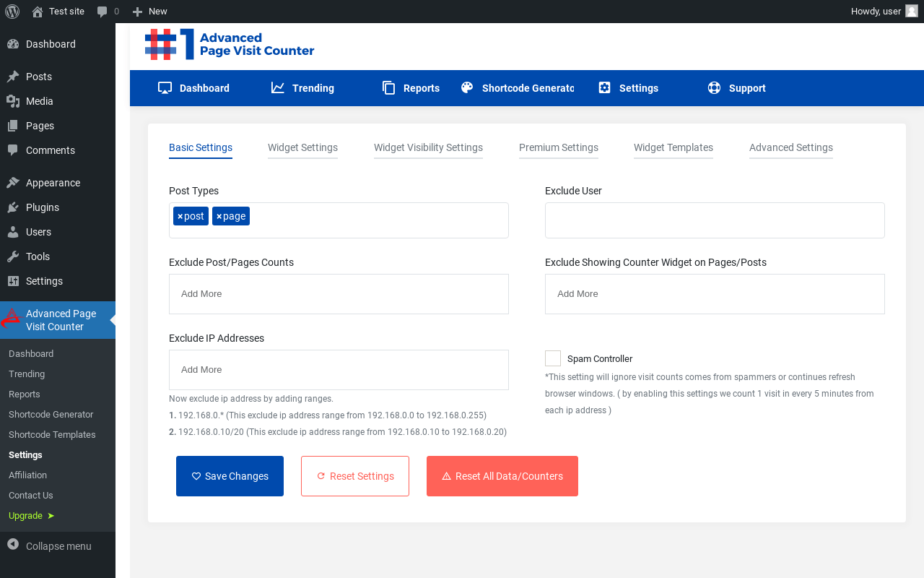The image size is (924, 578).
Task: Click the palette icon for Shortcode Generator
Action: (467, 87)
